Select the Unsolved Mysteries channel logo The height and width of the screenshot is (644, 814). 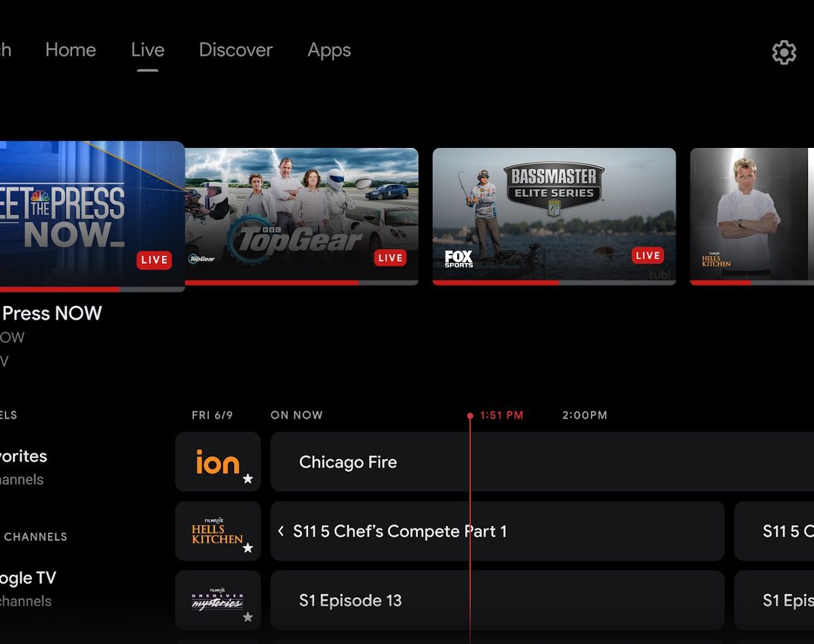click(x=217, y=600)
